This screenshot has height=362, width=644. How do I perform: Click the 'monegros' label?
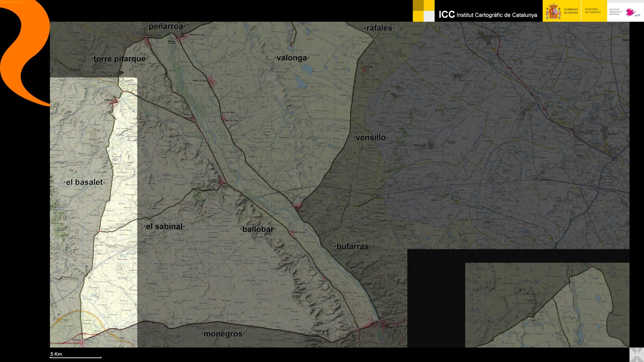click(223, 334)
